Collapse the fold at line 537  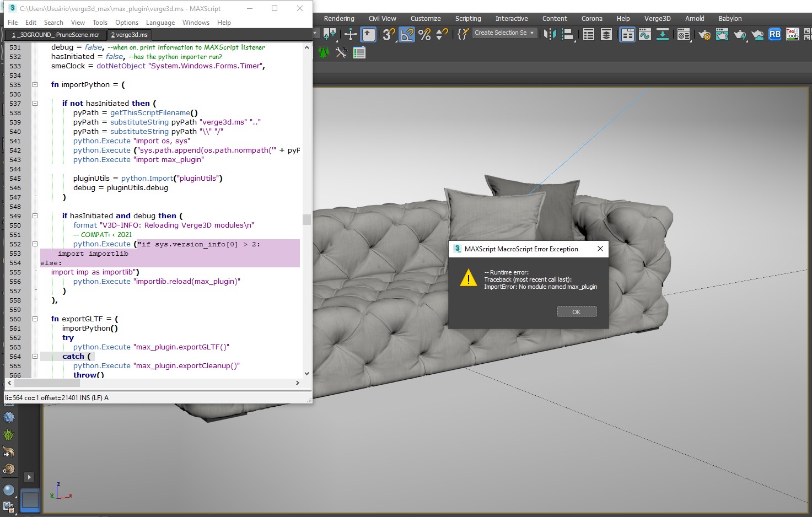(x=35, y=104)
